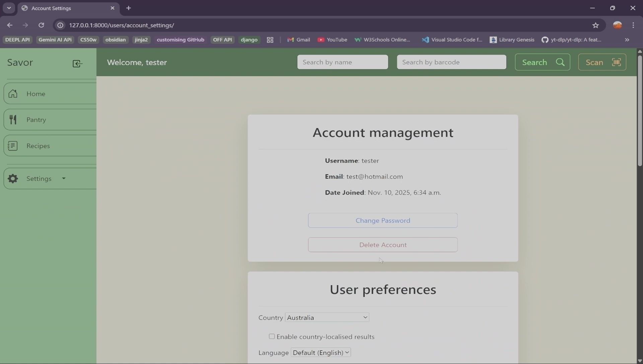
Task: Collapse the Savor sidebar with the arrow icon
Action: (77, 64)
